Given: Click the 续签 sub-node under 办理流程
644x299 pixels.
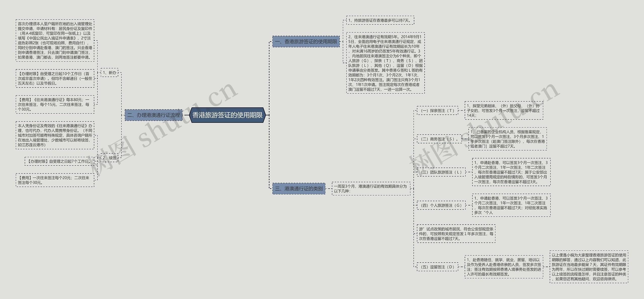Looking at the screenshot, I should coord(108,158).
